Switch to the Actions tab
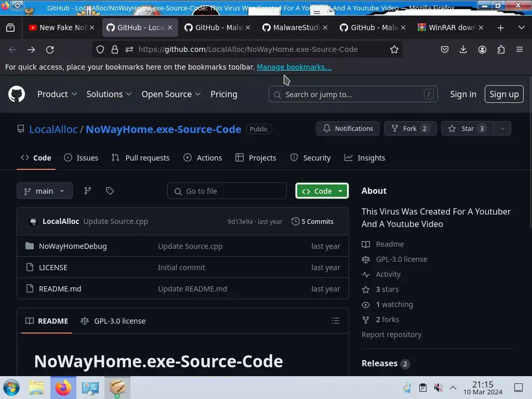This screenshot has height=399, width=532. click(x=203, y=158)
